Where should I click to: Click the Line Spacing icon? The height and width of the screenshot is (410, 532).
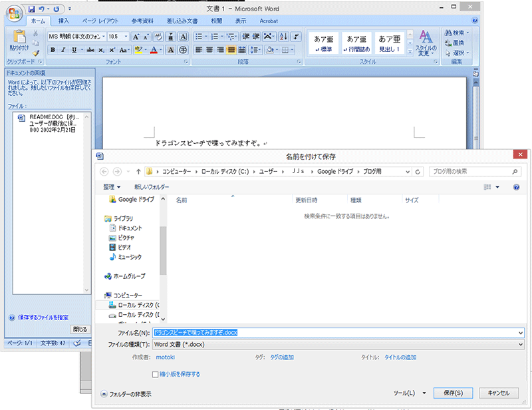254,50
